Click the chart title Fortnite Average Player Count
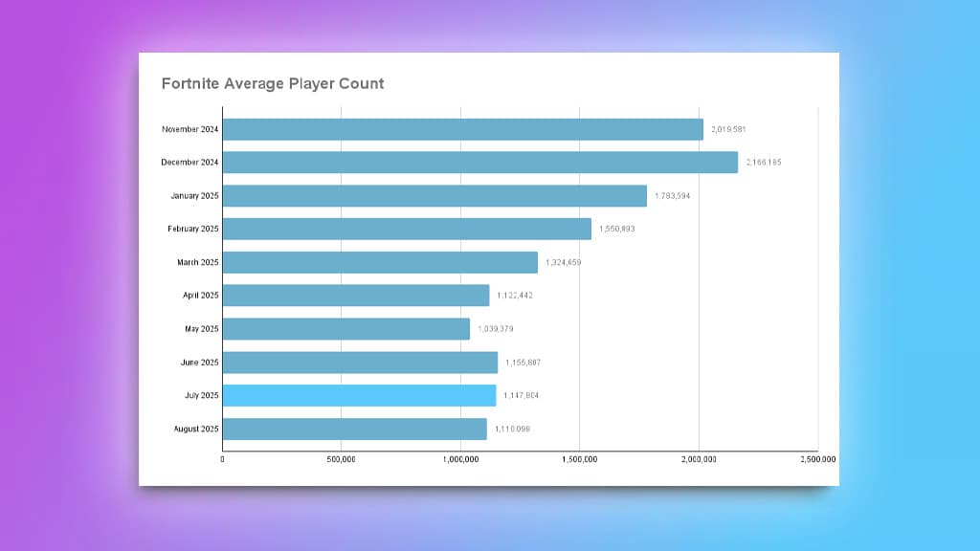This screenshot has height=551, width=980. pos(272,83)
